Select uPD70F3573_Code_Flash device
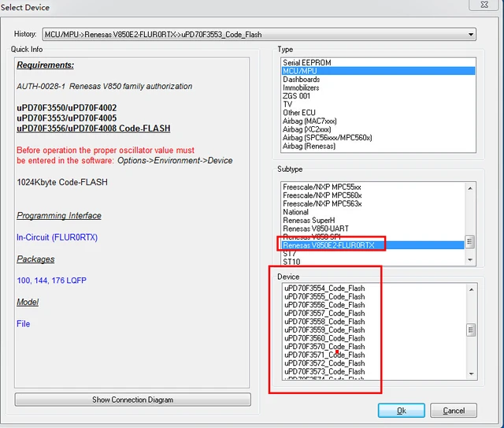Viewport: 504px width, 428px height. (374, 372)
